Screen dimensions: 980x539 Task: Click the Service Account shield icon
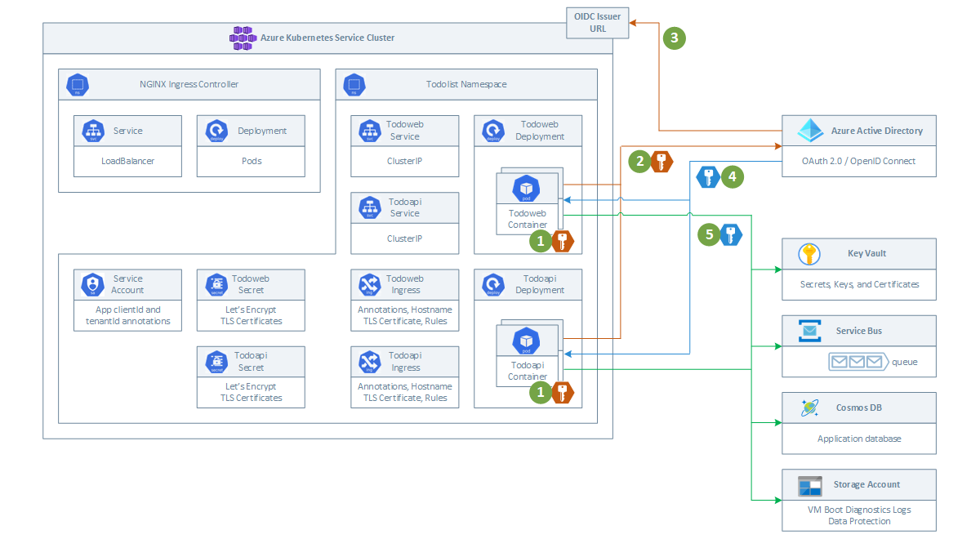tap(92, 284)
